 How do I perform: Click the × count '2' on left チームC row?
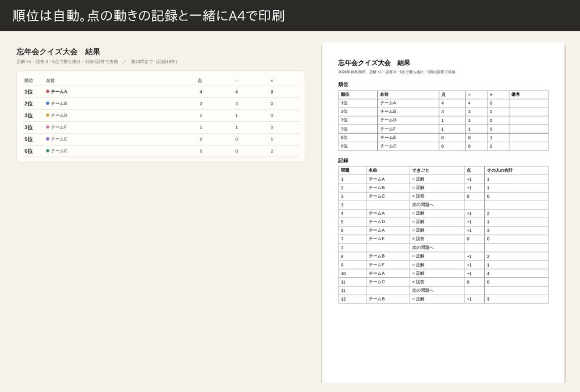point(272,151)
